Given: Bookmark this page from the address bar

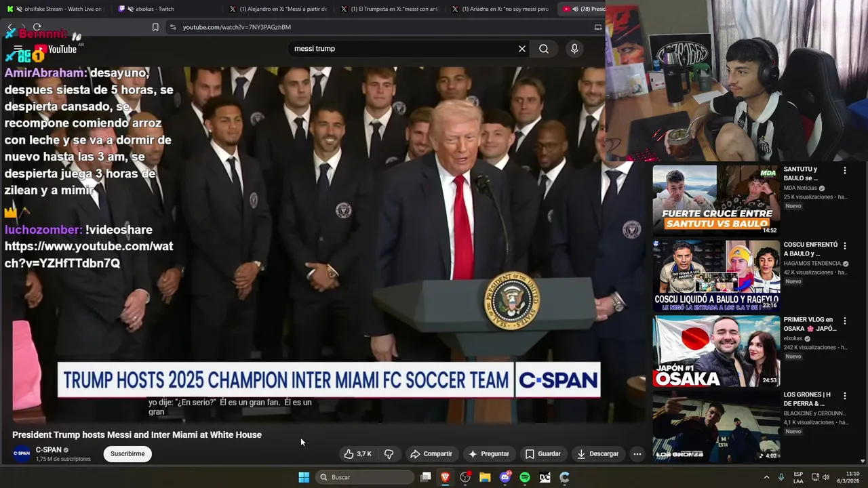Looking at the screenshot, I should tap(155, 27).
